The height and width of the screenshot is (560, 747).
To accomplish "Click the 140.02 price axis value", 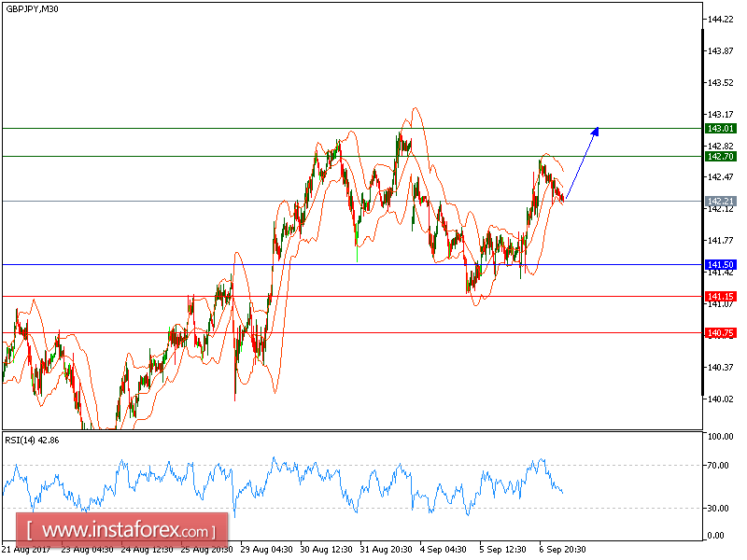I will pos(720,399).
